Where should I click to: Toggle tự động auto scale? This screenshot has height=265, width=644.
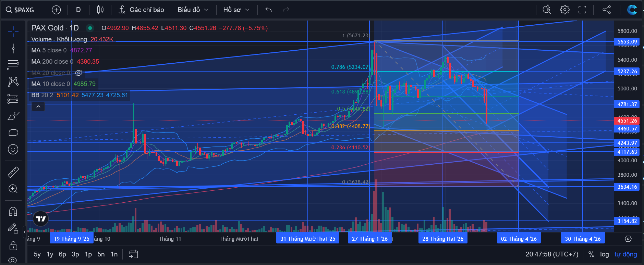pyautogui.click(x=626, y=254)
